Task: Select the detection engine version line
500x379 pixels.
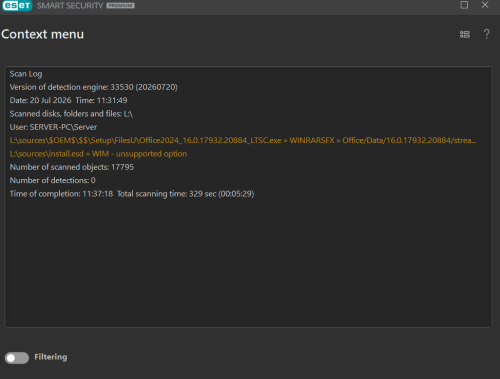Action: pos(93,87)
